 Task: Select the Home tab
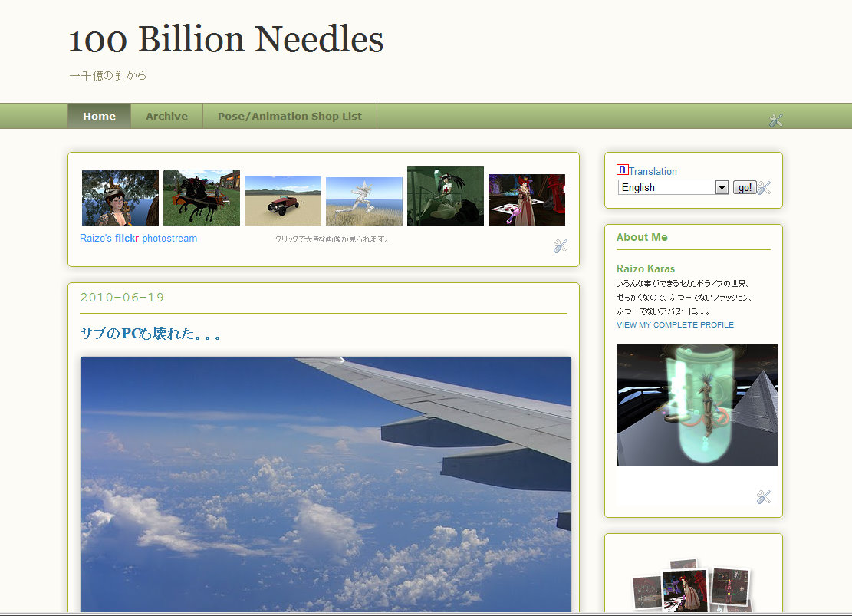(100, 116)
